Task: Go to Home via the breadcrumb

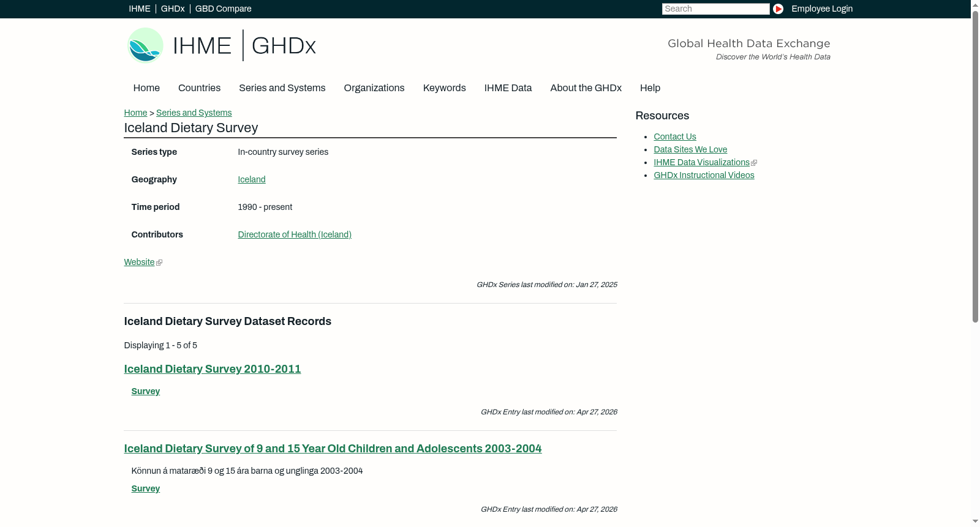Action: pyautogui.click(x=135, y=113)
